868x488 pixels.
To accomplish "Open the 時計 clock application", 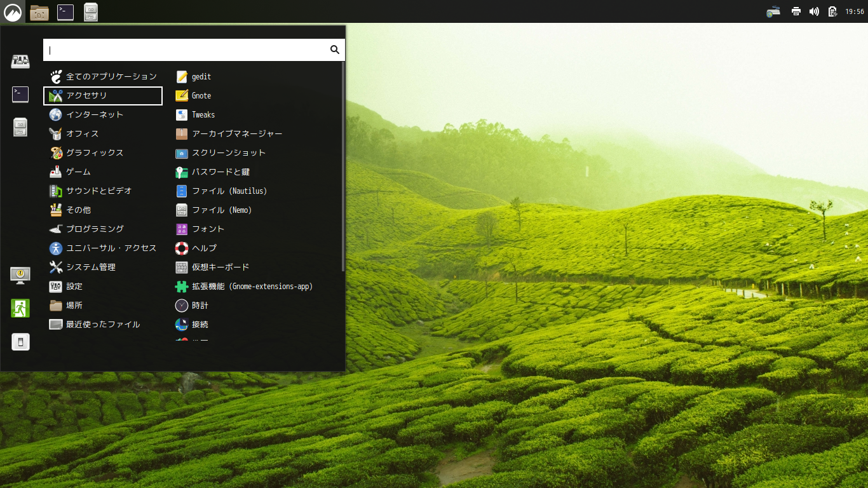I will 191,306.
